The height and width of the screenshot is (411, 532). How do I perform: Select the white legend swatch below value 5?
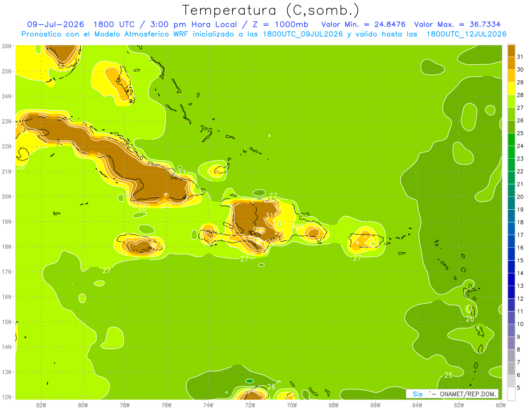point(511,394)
